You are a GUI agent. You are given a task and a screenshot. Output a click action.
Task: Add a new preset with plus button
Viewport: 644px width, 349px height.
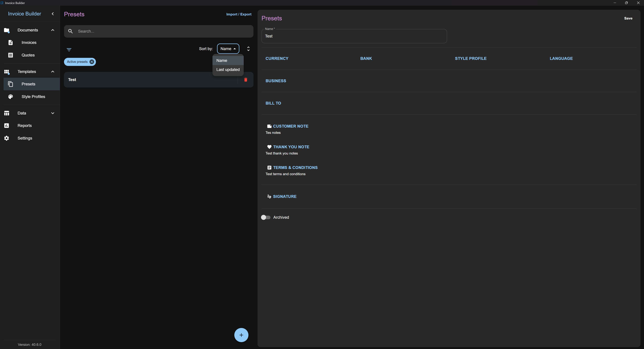(241, 335)
